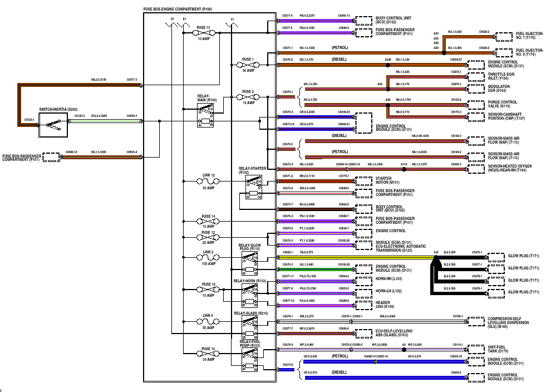Screen dimensions: 546x392
Task: Click the ECU-SELF-LEVELLING/ABS (SLABS) (D163) label
Action: (394, 333)
